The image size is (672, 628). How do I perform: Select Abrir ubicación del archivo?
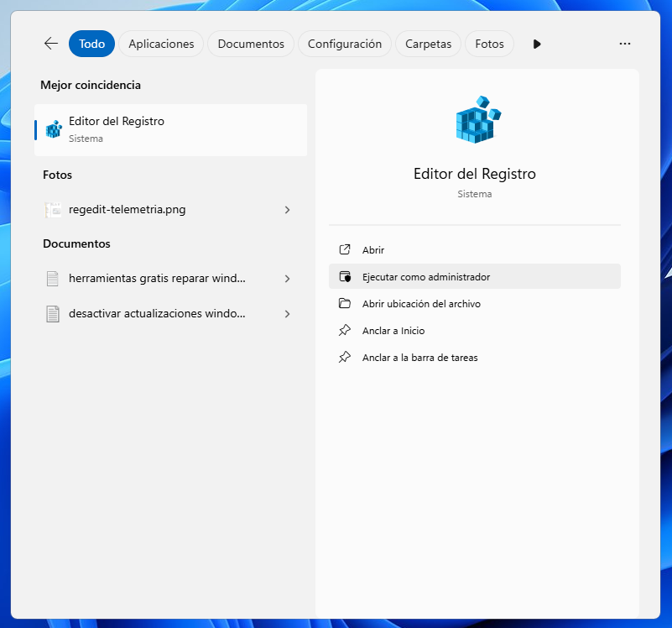475,303
